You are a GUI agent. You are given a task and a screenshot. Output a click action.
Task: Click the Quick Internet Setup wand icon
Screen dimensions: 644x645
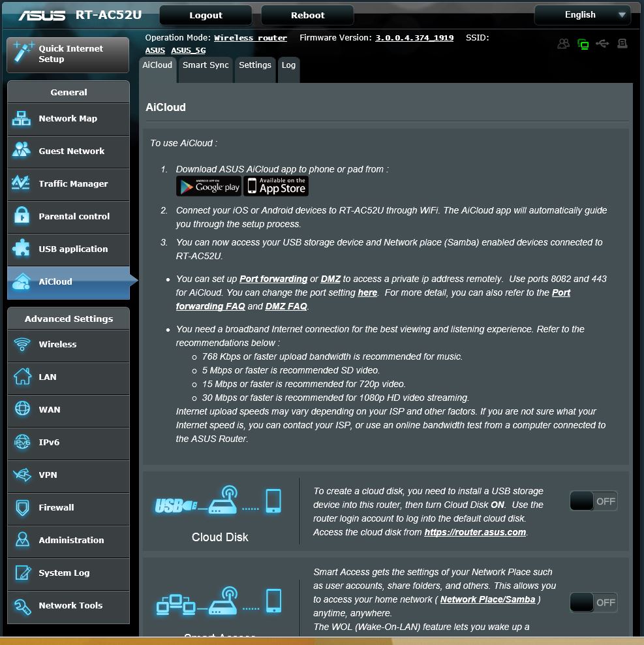click(x=23, y=52)
